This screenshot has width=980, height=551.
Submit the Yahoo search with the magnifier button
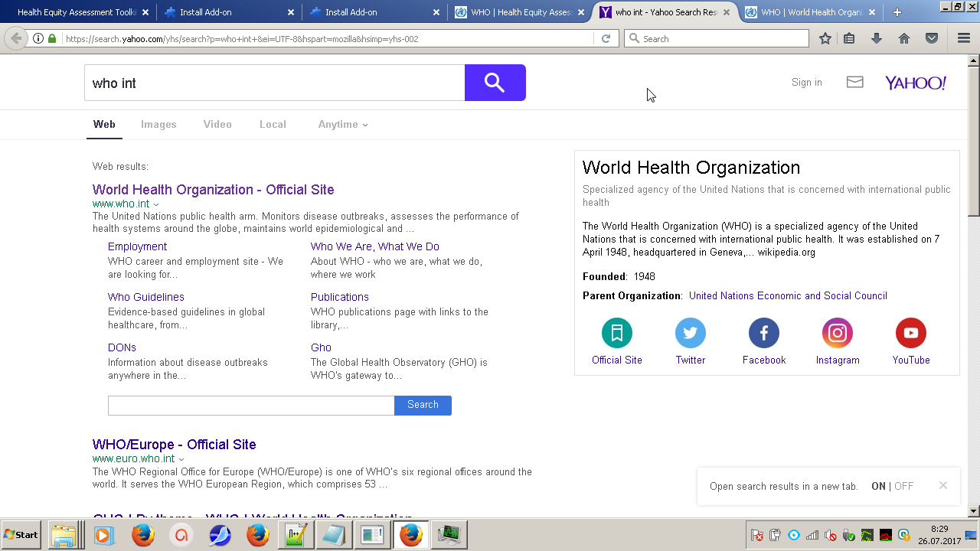click(x=495, y=83)
